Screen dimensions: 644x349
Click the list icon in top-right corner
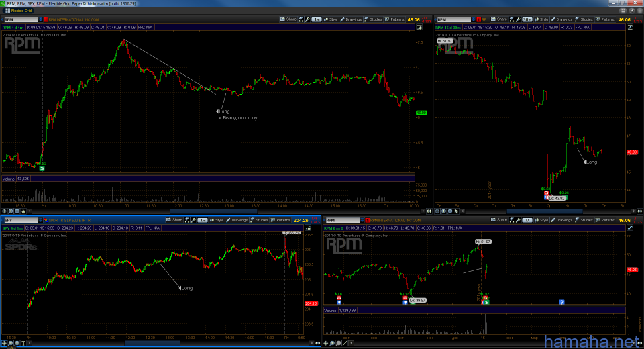639,11
